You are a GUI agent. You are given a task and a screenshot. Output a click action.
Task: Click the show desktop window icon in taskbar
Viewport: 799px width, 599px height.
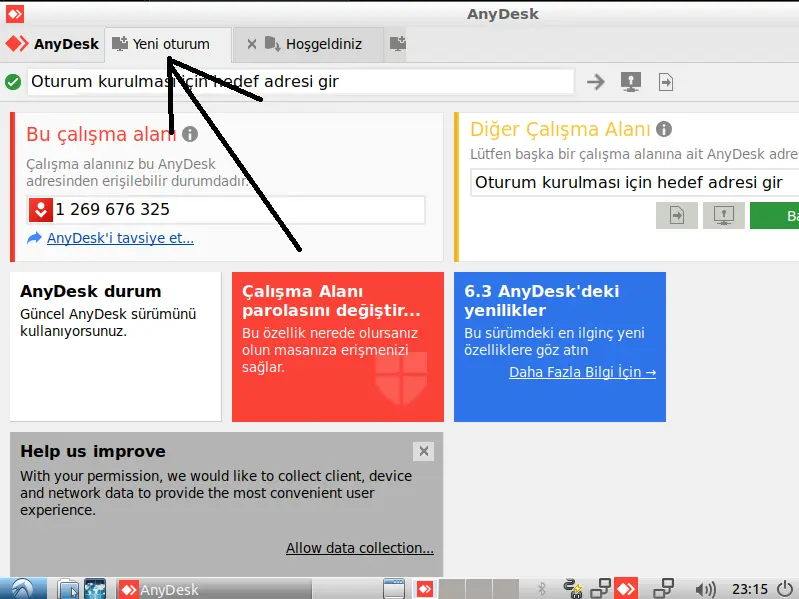393,589
